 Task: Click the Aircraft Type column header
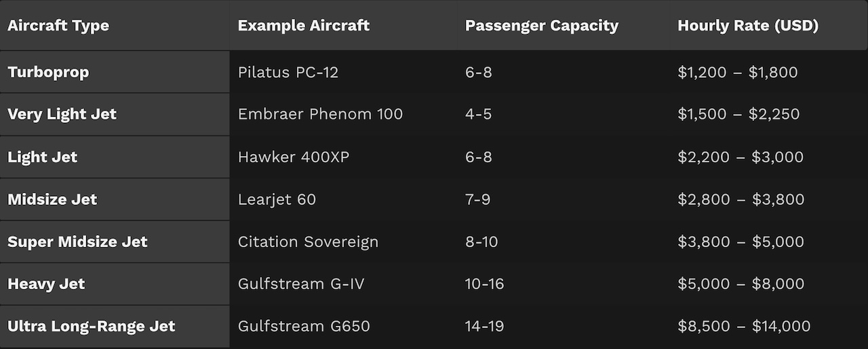coord(58,26)
